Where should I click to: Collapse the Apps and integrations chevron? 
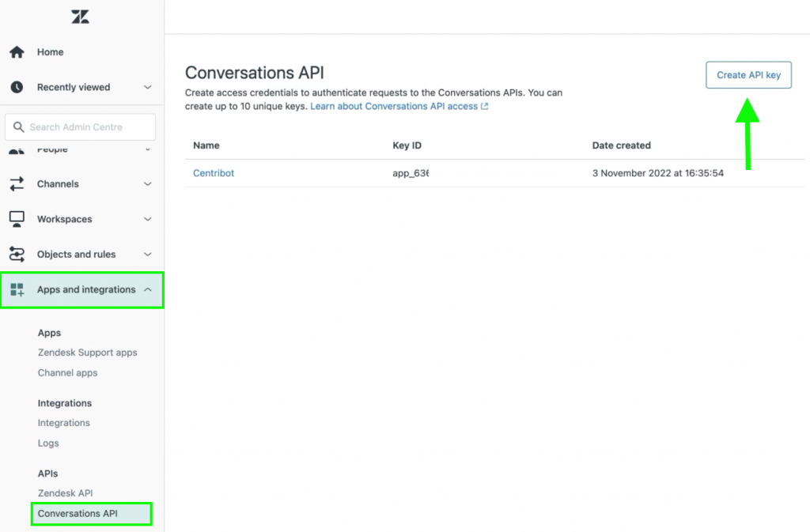click(147, 290)
